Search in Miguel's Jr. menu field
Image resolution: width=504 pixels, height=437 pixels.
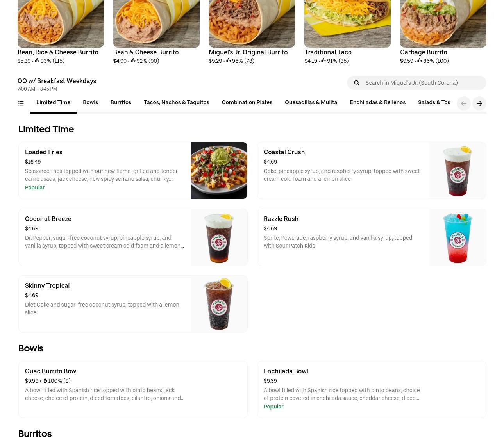click(x=416, y=83)
